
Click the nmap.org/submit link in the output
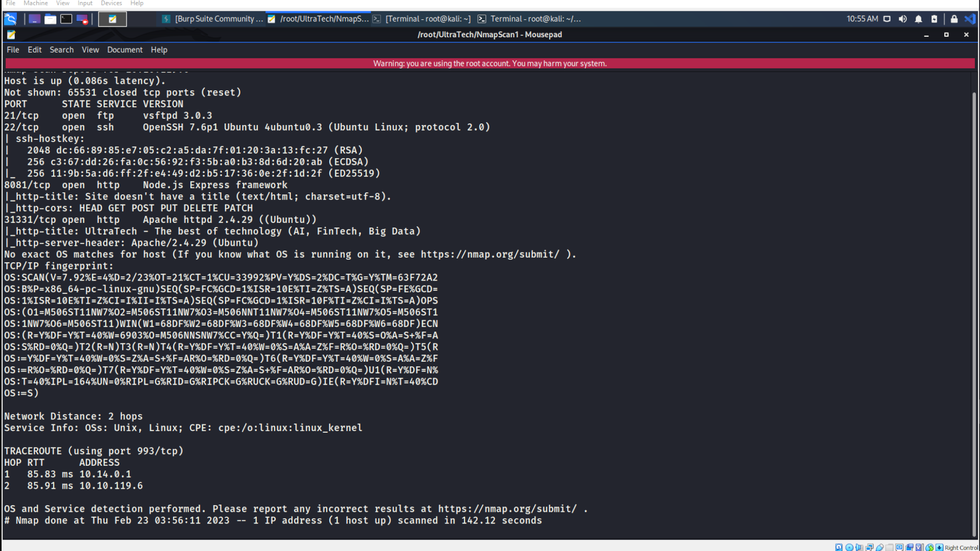coord(490,254)
